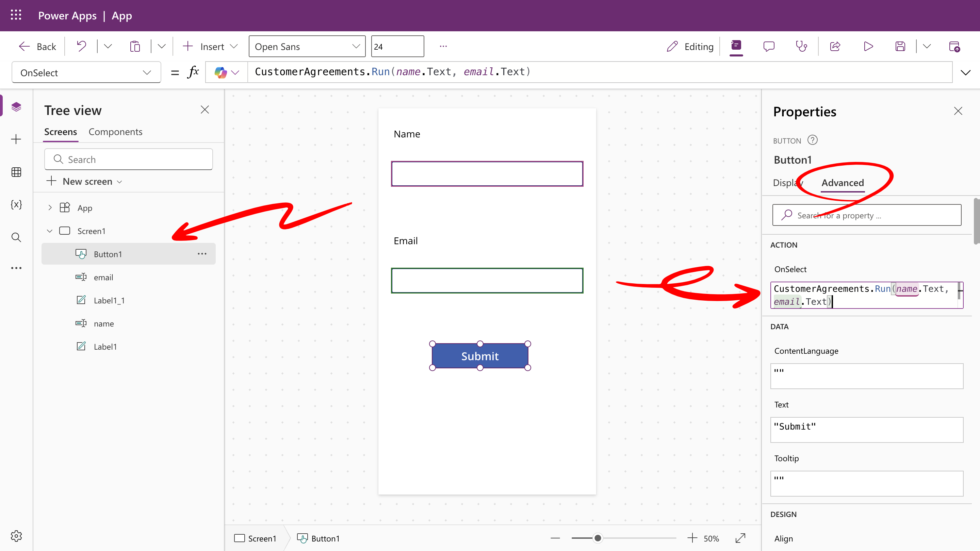Collapse the Screen1 tree node

tap(49, 231)
